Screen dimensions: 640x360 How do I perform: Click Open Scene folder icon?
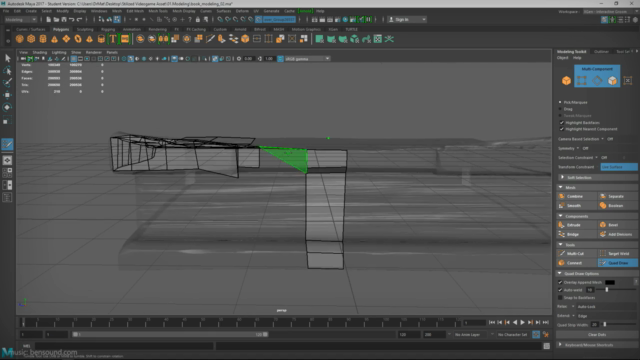(x=56, y=20)
